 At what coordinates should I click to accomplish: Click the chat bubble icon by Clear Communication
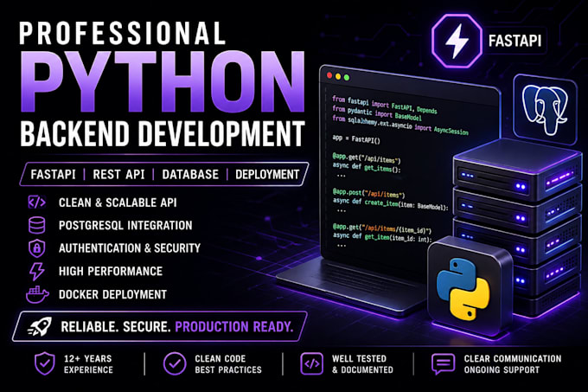pyautogui.click(x=443, y=363)
